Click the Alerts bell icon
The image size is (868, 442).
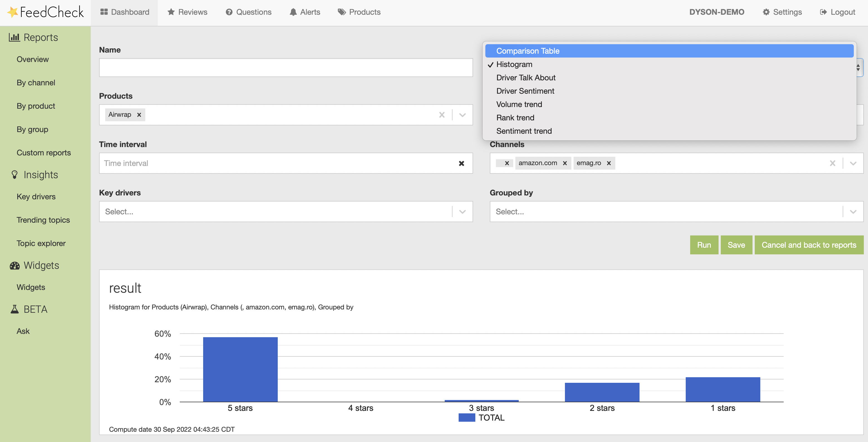(x=293, y=12)
